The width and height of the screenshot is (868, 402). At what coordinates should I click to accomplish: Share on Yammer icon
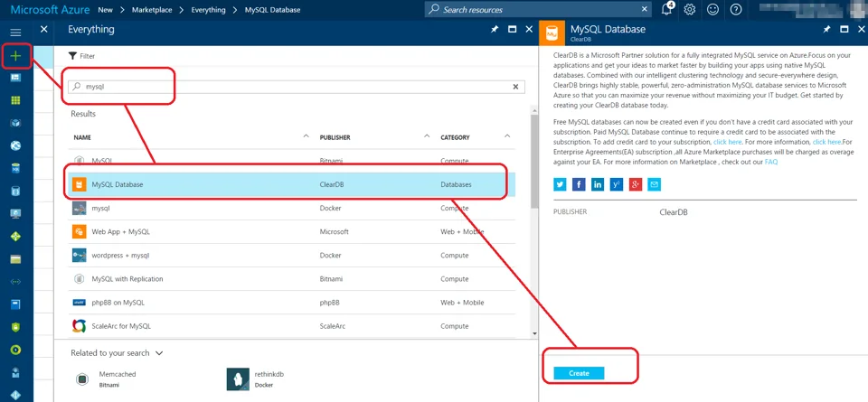[x=617, y=184]
